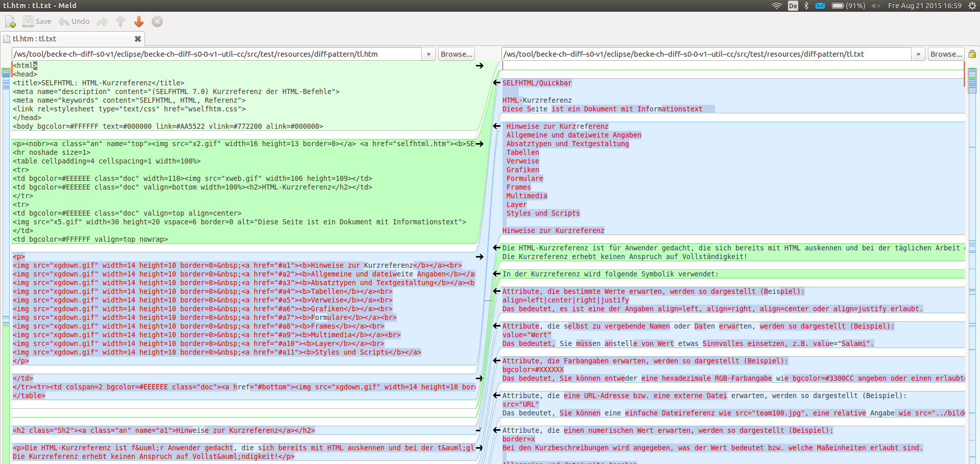Screen dimensions: 980x464
Task: Click the 'align=left|center|right|justify' line
Action: point(566,300)
